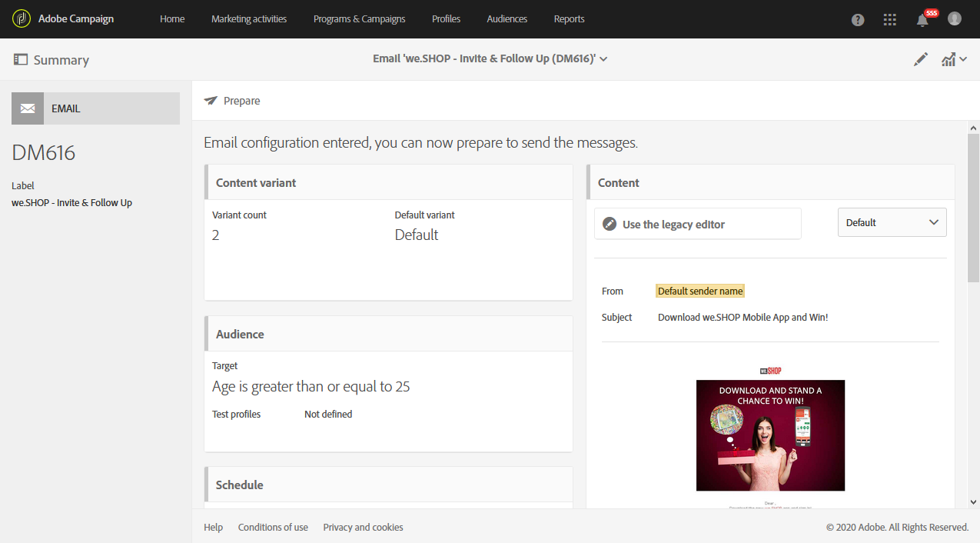Open the Audience target block

click(x=388, y=386)
